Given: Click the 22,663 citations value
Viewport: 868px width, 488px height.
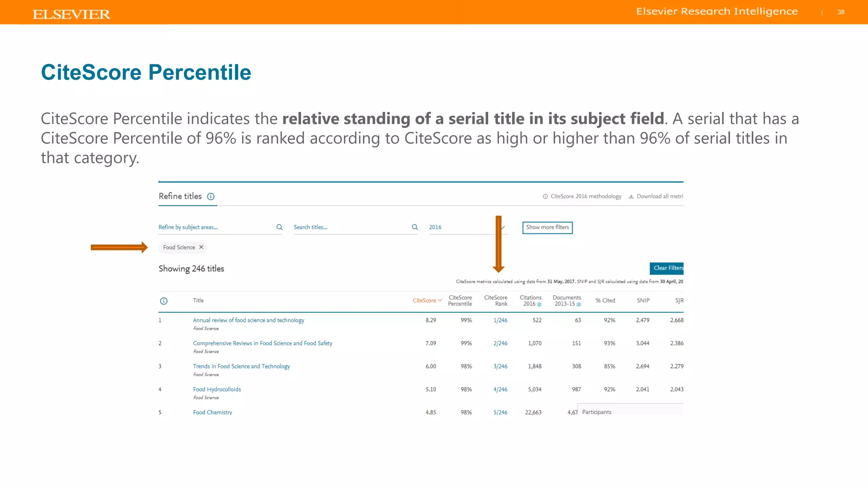Looking at the screenshot, I should 533,412.
